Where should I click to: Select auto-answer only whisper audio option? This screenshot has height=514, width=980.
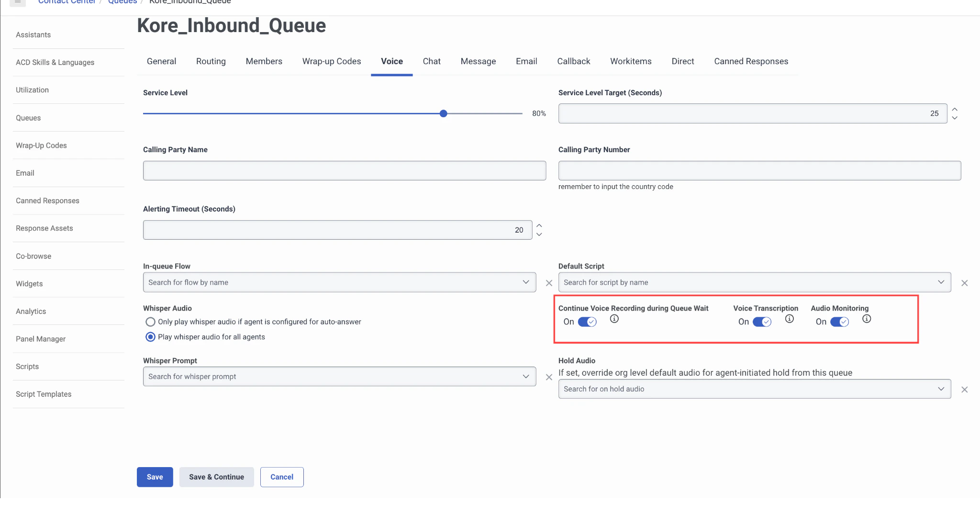[x=150, y=322]
